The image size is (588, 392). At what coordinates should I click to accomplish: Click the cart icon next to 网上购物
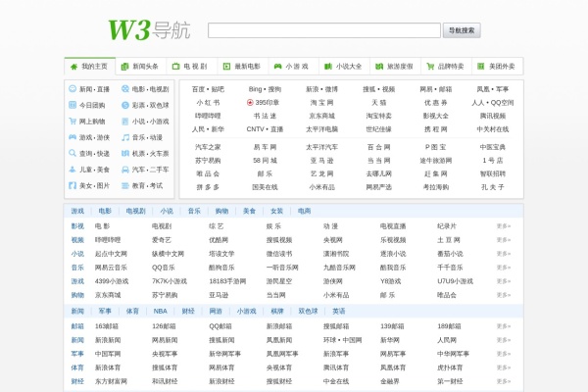point(73,122)
